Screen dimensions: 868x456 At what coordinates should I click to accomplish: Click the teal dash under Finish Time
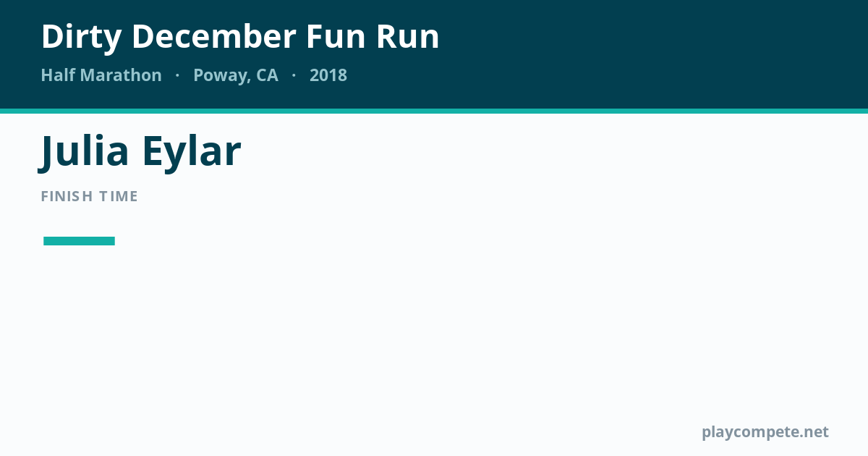pyautogui.click(x=79, y=241)
